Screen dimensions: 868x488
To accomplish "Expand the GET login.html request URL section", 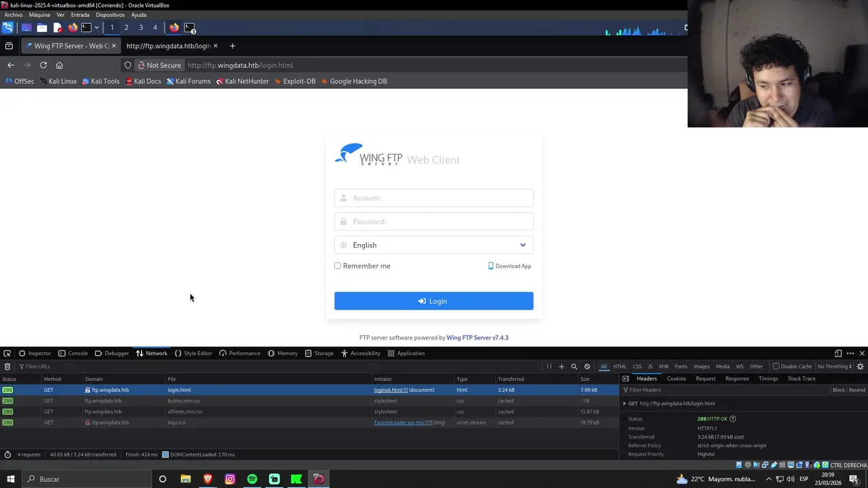I will pyautogui.click(x=625, y=403).
